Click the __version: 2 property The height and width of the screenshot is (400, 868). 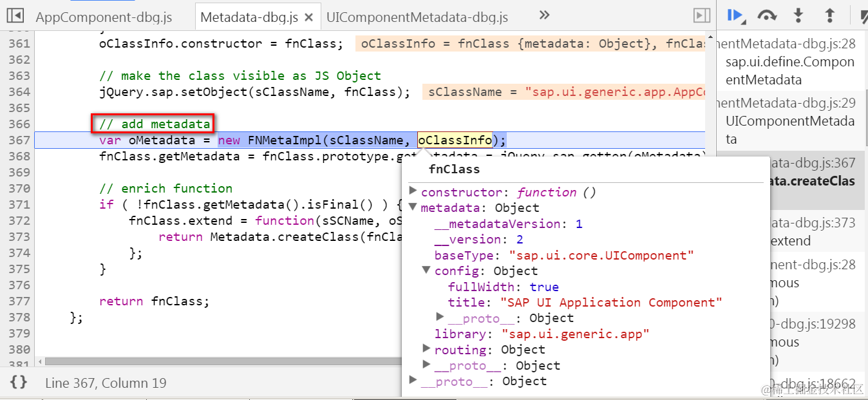(x=479, y=239)
